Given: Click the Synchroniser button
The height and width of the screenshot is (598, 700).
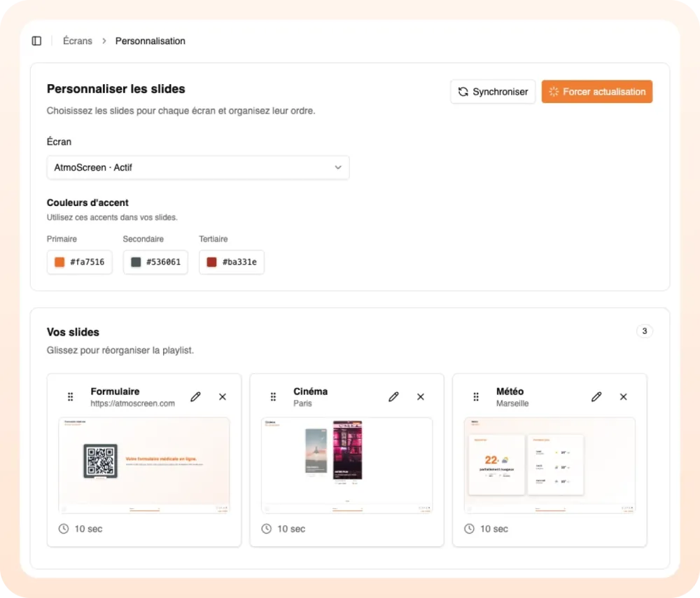Looking at the screenshot, I should pos(493,92).
